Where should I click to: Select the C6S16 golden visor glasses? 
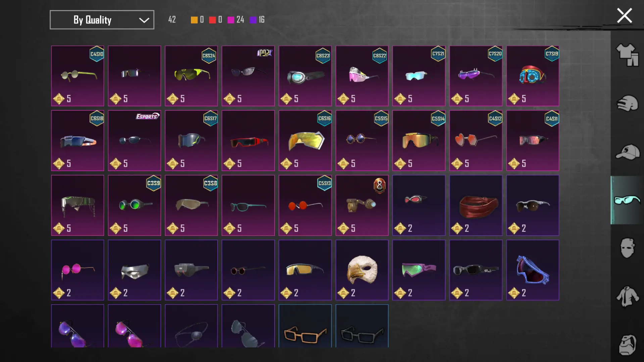click(x=305, y=141)
